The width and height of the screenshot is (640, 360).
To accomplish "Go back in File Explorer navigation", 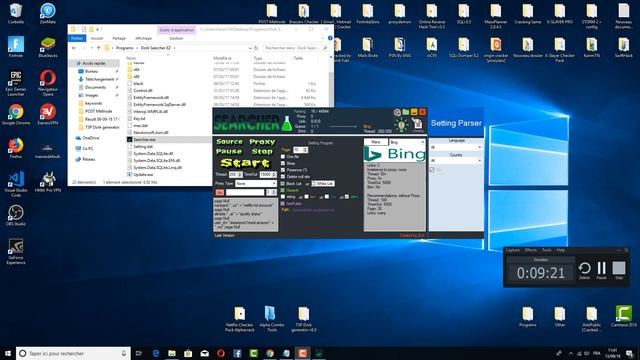I will 74,48.
